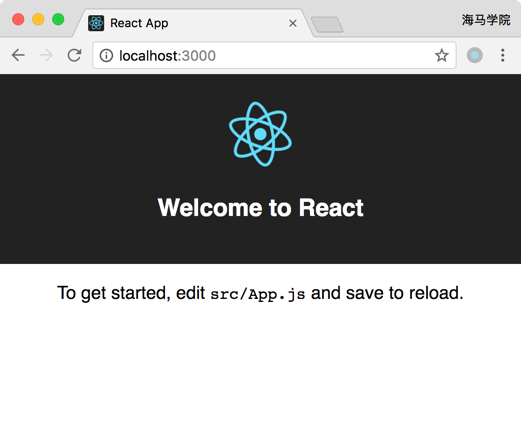Close the window with red button
The image size is (521, 429).
[x=18, y=19]
